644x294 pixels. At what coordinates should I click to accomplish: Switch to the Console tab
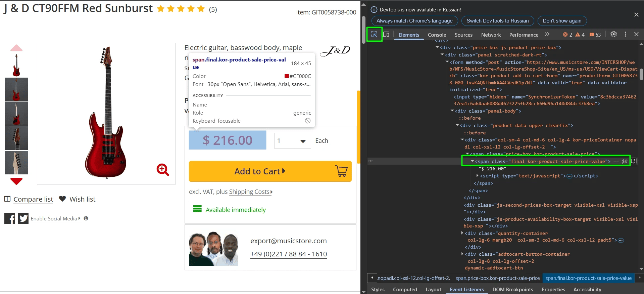point(437,35)
